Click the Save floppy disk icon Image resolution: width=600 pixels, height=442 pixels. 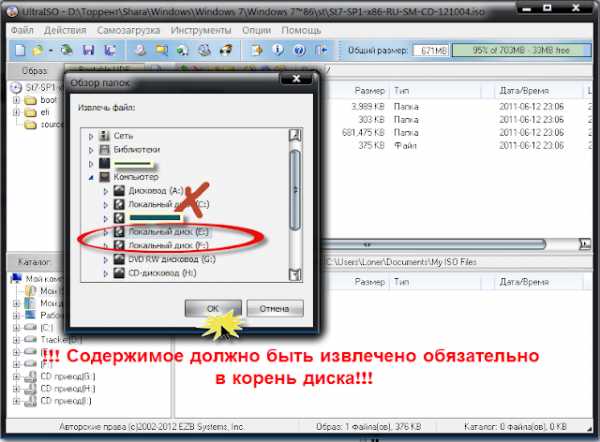coord(88,50)
